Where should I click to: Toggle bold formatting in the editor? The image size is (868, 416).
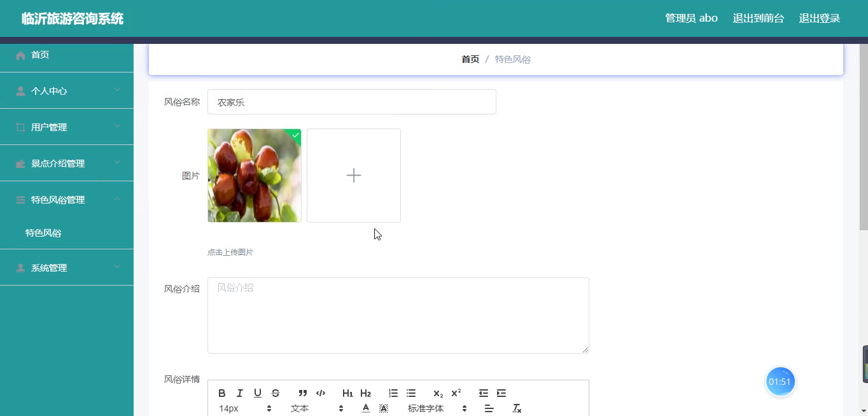coord(222,393)
